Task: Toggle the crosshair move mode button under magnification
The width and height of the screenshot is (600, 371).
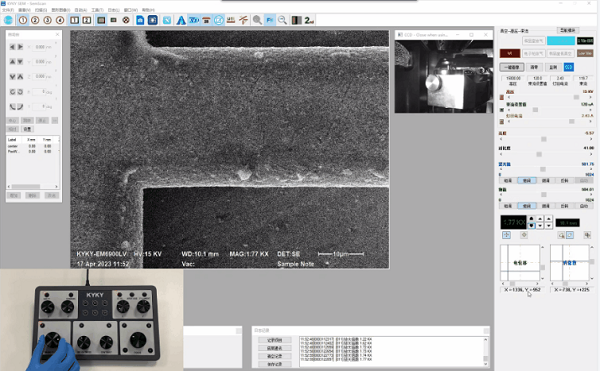Action: (x=506, y=235)
